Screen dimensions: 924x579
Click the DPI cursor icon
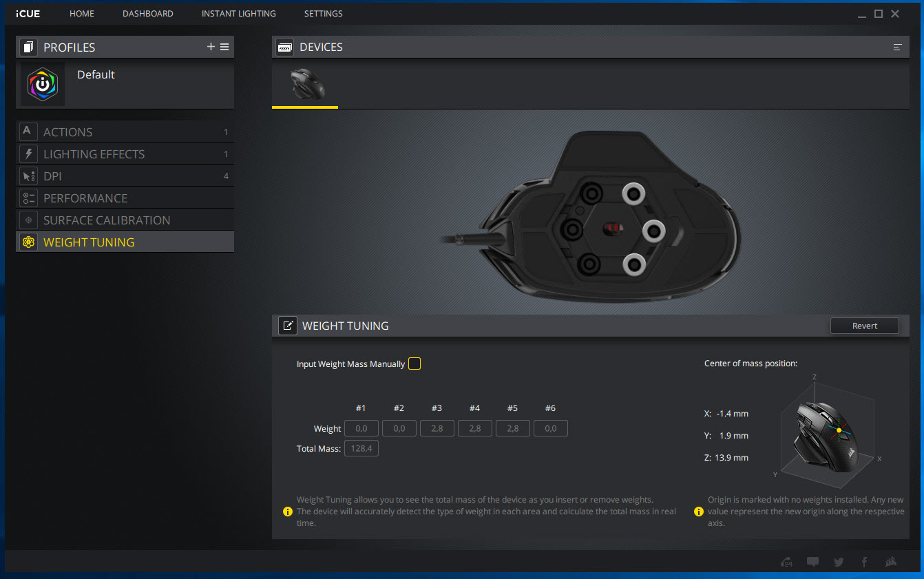point(28,176)
